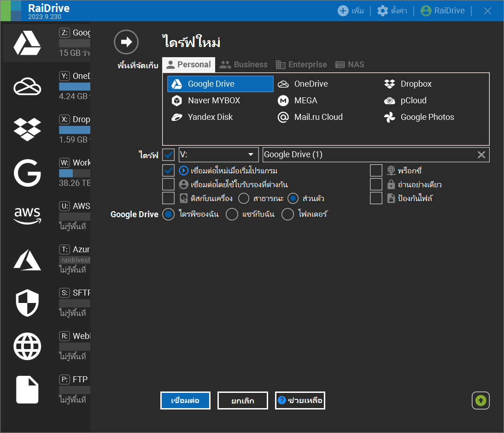Enable ป้องกันไฟล์ file lock checkbox

(x=376, y=198)
